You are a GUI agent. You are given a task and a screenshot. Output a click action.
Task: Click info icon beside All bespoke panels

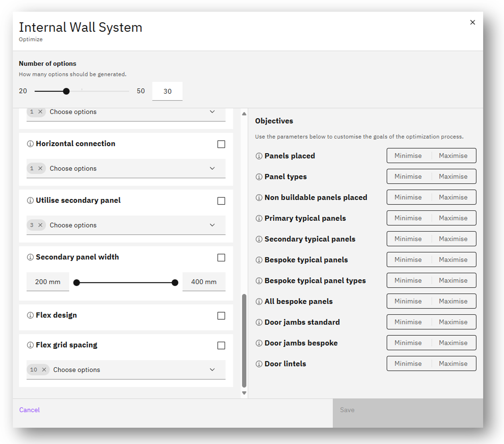click(x=259, y=302)
